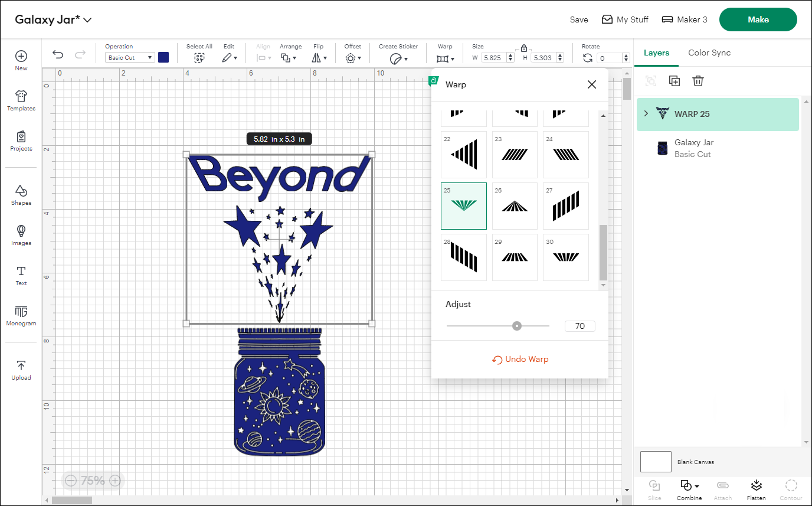The height and width of the screenshot is (506, 812).
Task: Select the Layers tab
Action: (x=656, y=53)
